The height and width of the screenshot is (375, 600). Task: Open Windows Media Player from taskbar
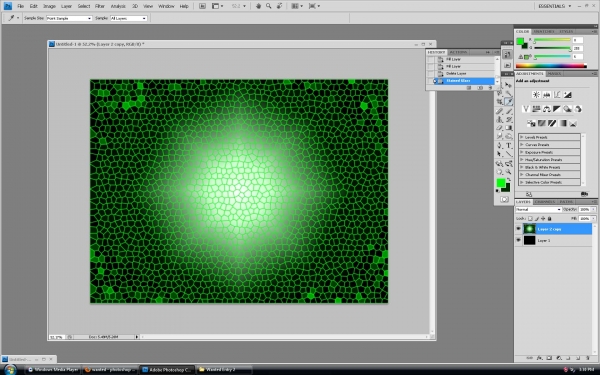[53, 370]
